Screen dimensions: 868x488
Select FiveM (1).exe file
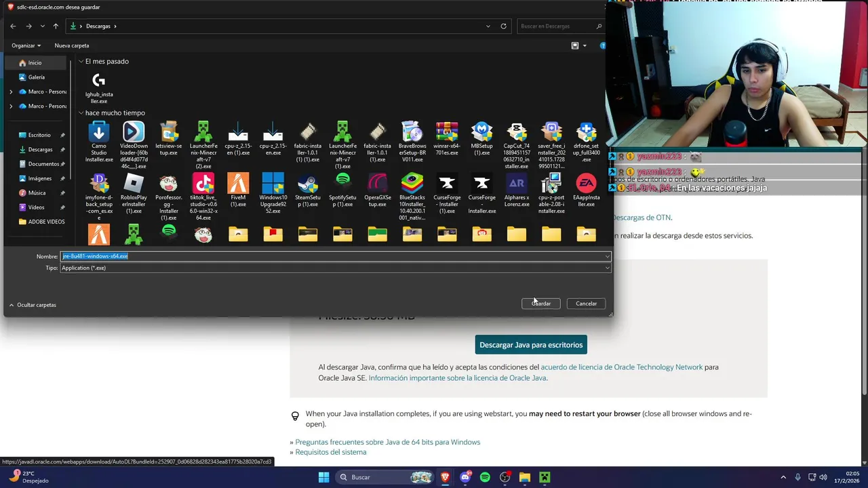[238, 190]
